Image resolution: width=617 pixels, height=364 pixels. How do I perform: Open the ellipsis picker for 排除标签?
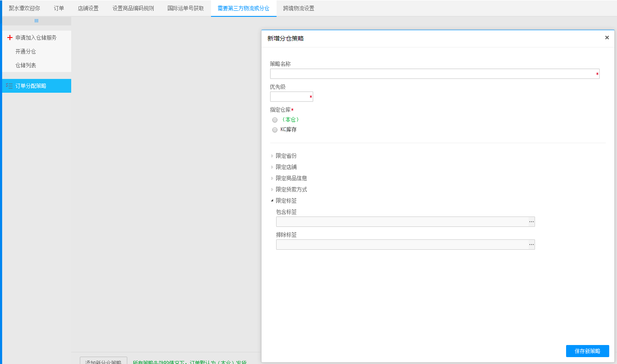[531, 245]
